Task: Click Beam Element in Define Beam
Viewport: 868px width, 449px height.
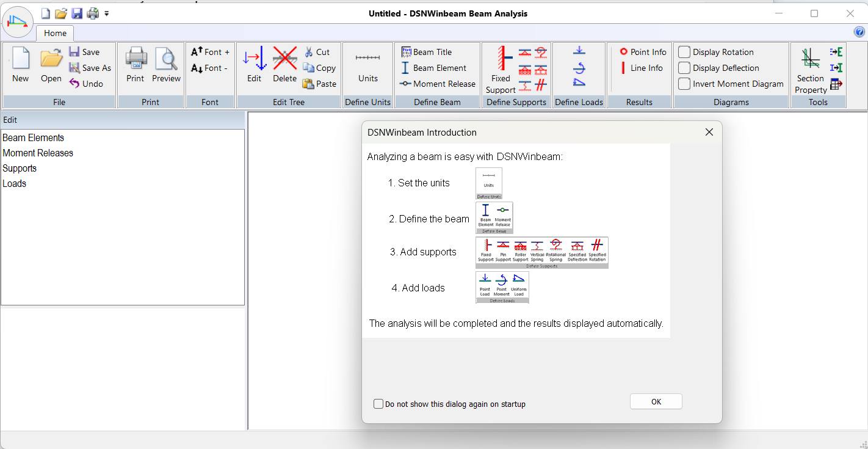Action: click(x=433, y=68)
